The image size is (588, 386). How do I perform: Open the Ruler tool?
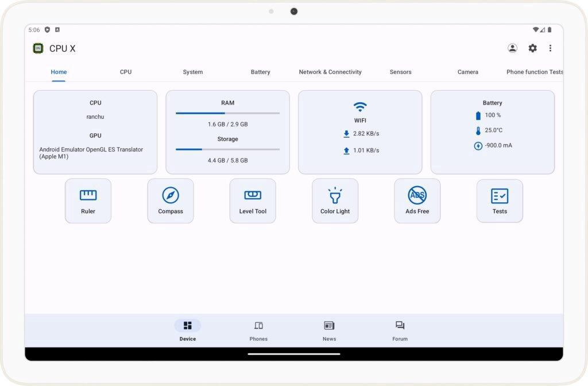click(88, 200)
